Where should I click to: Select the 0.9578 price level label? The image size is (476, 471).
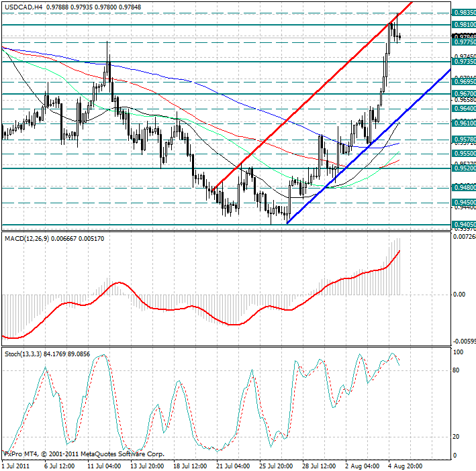click(464, 140)
